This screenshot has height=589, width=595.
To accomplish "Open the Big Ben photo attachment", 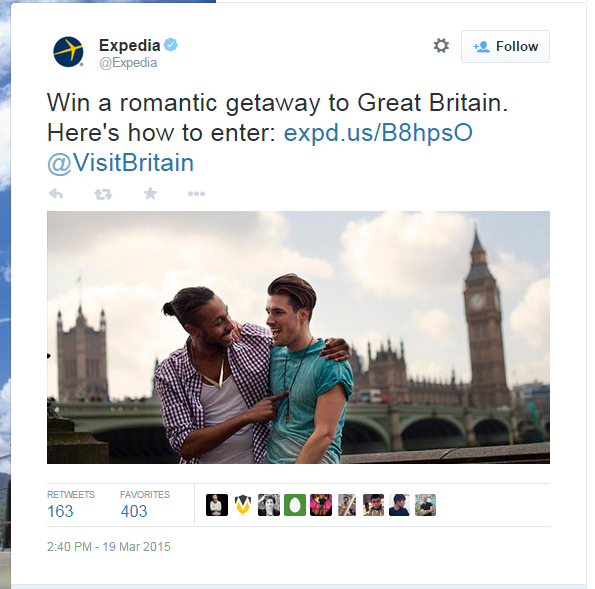I will [298, 337].
